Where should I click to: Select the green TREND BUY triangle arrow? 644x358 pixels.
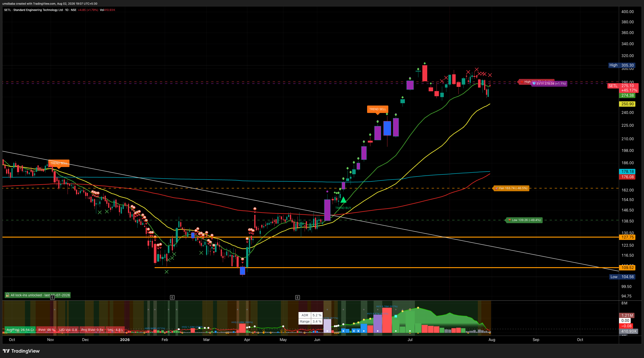coord(343,200)
